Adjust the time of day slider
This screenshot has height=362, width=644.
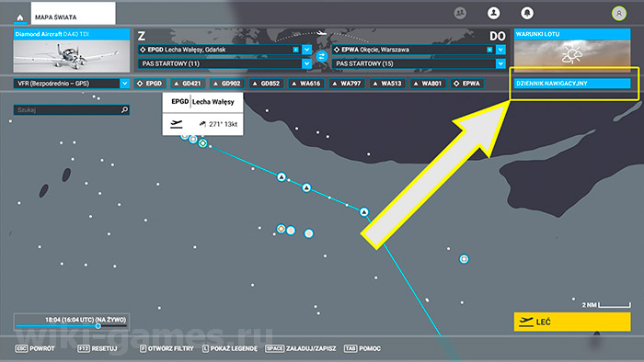pos(98,326)
